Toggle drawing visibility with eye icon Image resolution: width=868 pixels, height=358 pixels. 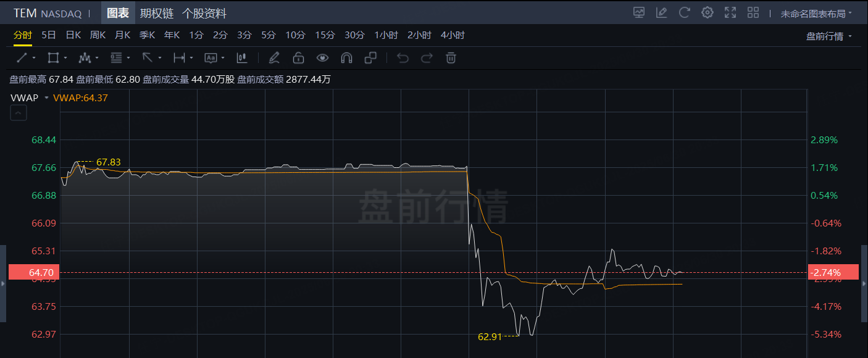322,58
